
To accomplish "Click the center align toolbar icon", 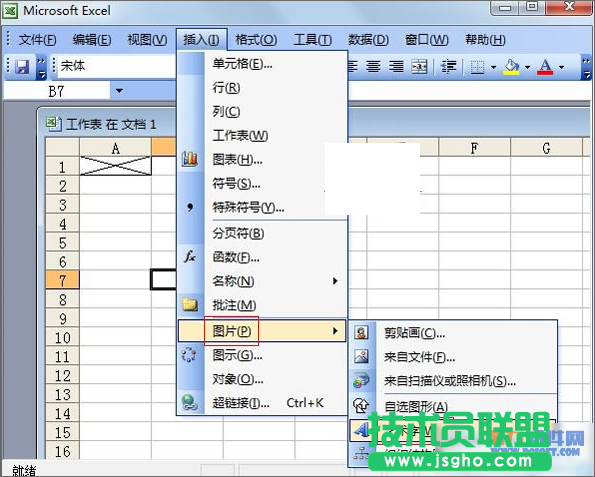I will pyautogui.click(x=373, y=67).
